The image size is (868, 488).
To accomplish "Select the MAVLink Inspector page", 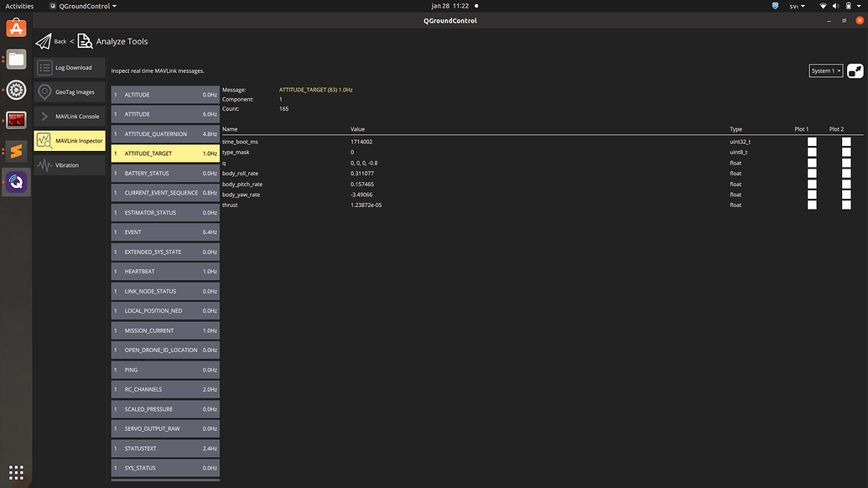I will click(70, 141).
